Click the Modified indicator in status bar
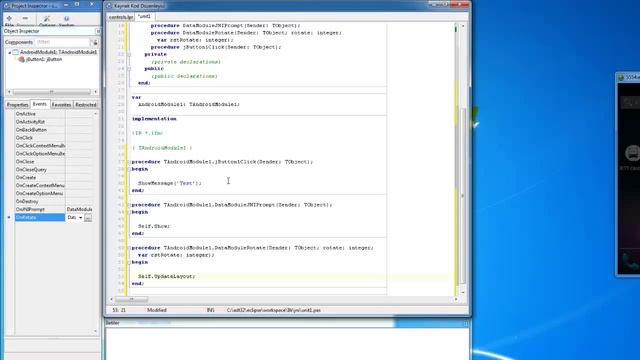Viewport: 640px width, 360px height. click(157, 310)
